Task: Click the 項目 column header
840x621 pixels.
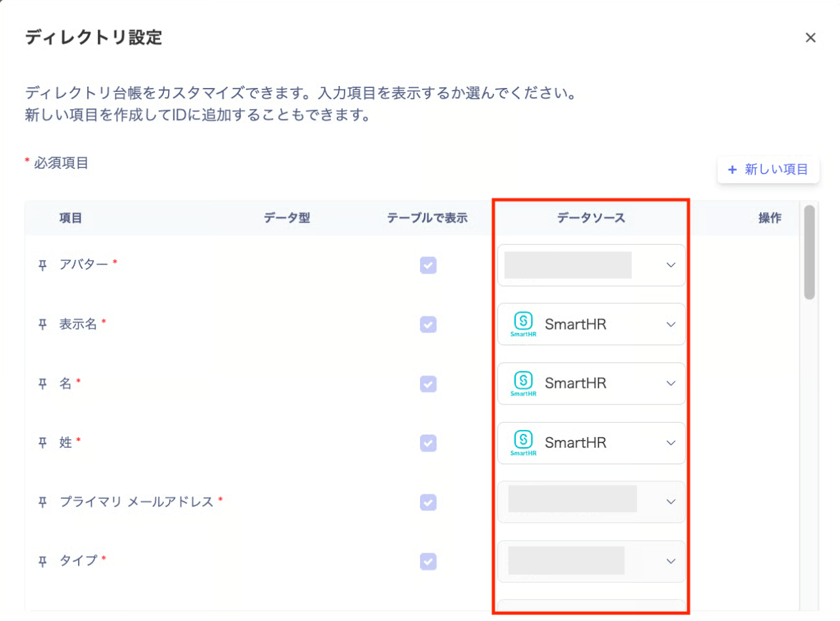Action: [70, 219]
